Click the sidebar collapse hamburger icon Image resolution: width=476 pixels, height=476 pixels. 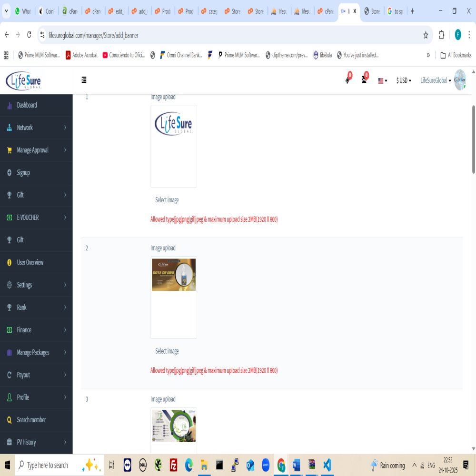pos(84,80)
